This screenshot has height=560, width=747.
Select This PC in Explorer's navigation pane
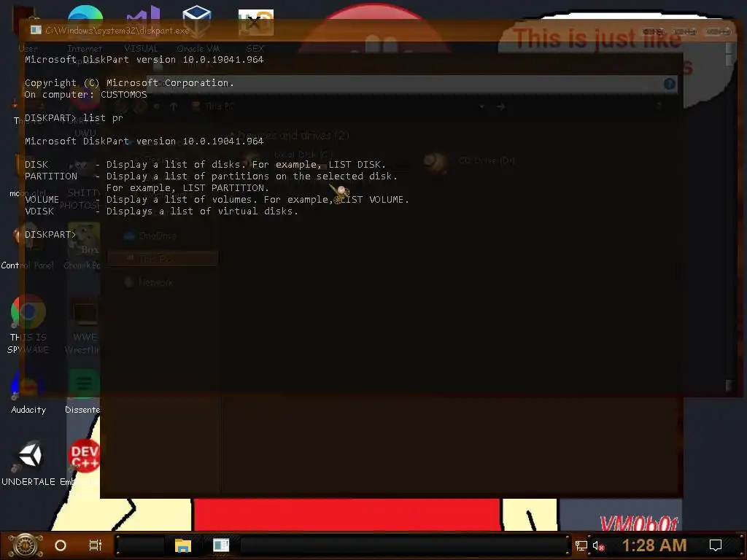[x=163, y=259]
